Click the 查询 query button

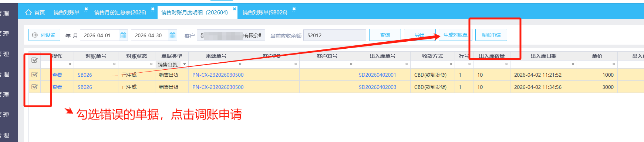coord(385,35)
